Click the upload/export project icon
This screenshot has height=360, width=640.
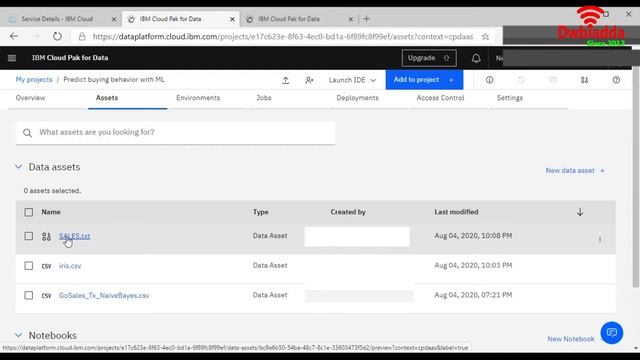point(286,80)
